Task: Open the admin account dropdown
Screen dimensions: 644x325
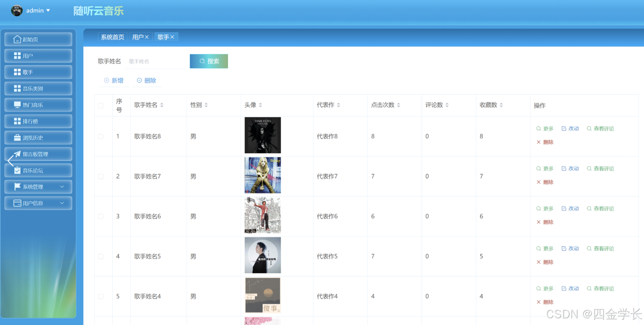Action: [38, 11]
